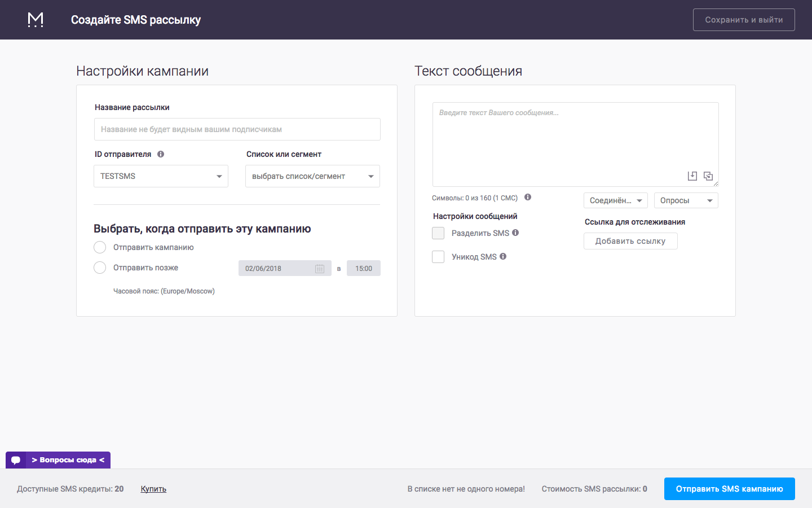The height and width of the screenshot is (508, 812).
Task: Expand the Соединён dropdown
Action: coord(616,200)
